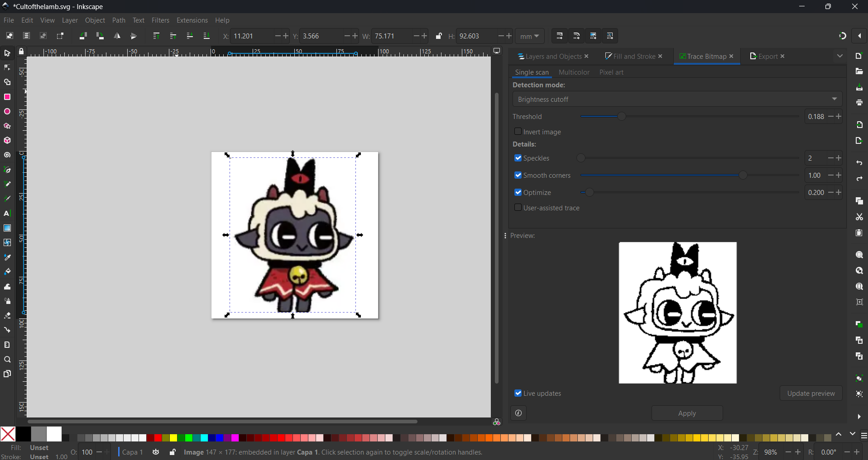Select the Spiral tool
This screenshot has width=868, height=460.
[7, 155]
